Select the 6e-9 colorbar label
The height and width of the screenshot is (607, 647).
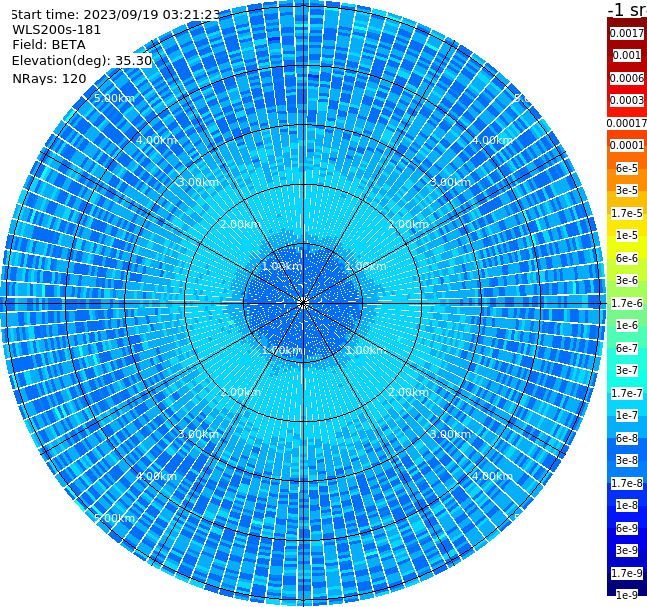[x=627, y=528]
